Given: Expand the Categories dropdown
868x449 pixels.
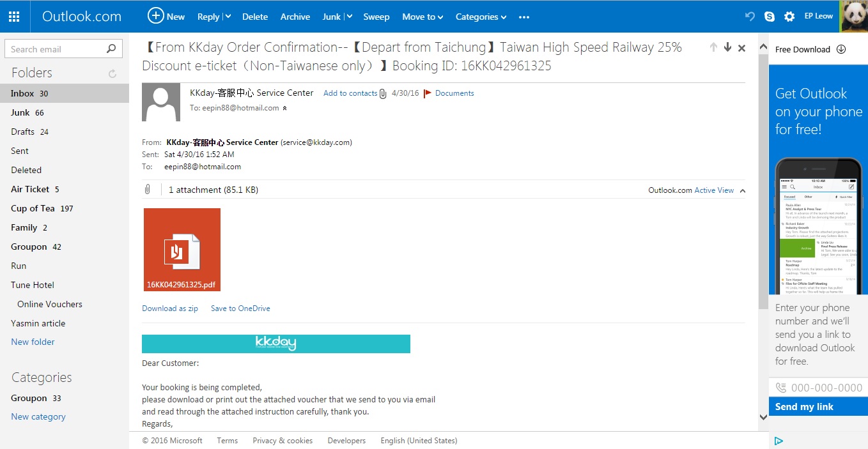Looking at the screenshot, I should [x=504, y=17].
